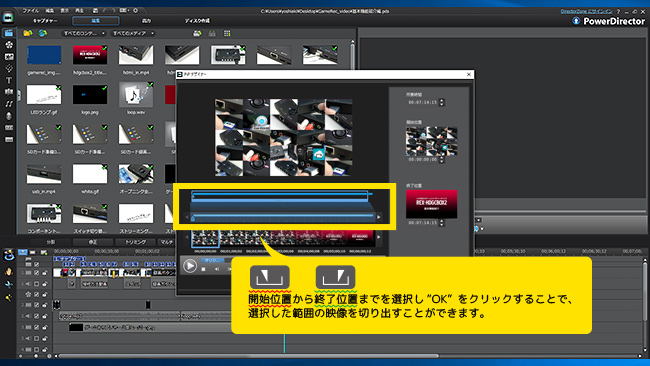Screen dimensions: 650x366
Task: Toggle enable checkbox on audio track 3
Action: click(36, 338)
